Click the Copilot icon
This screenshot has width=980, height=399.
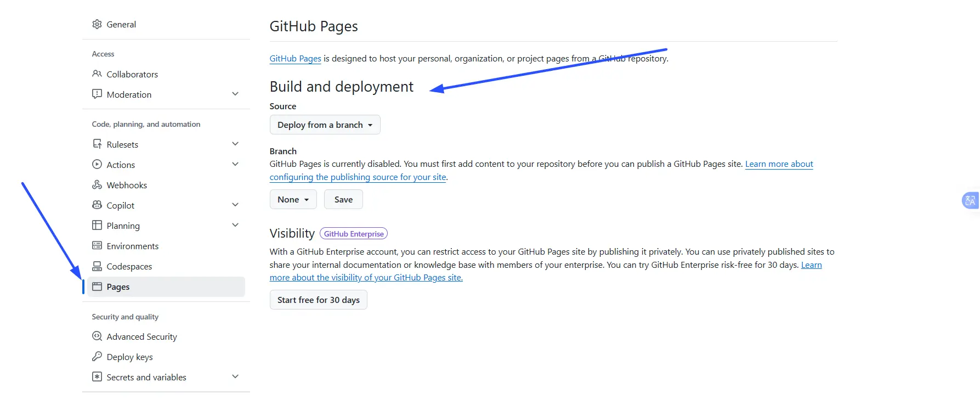coord(97,205)
